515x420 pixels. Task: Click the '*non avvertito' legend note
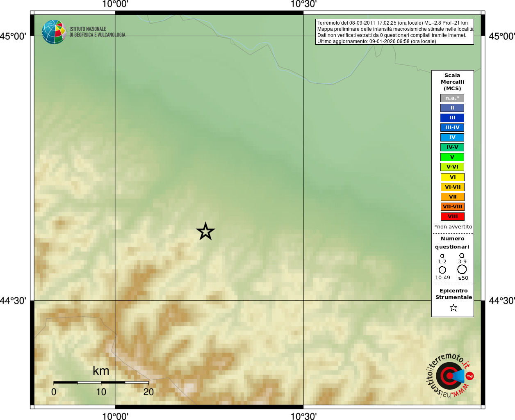[x=453, y=227]
